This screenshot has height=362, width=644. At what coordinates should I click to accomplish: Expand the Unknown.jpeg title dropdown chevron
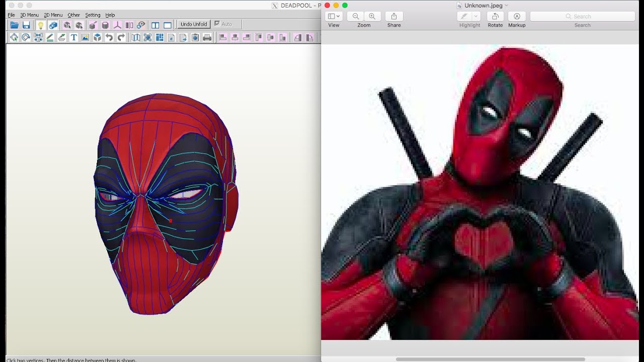506,6
